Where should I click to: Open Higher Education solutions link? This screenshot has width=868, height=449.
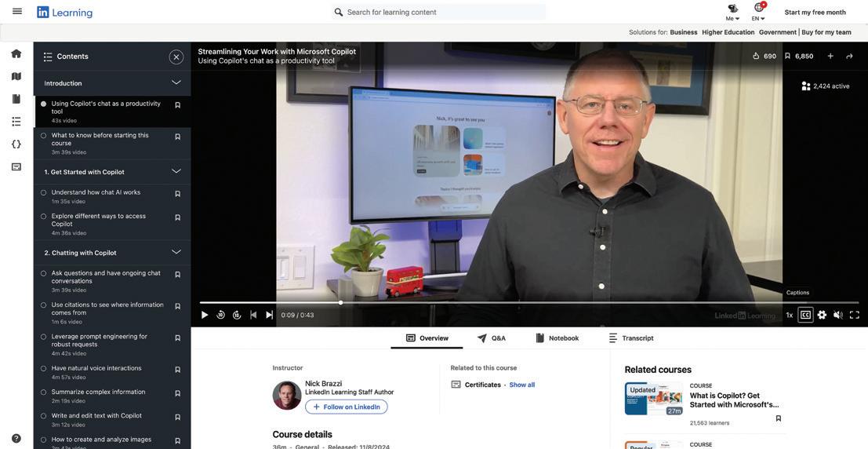(x=728, y=32)
